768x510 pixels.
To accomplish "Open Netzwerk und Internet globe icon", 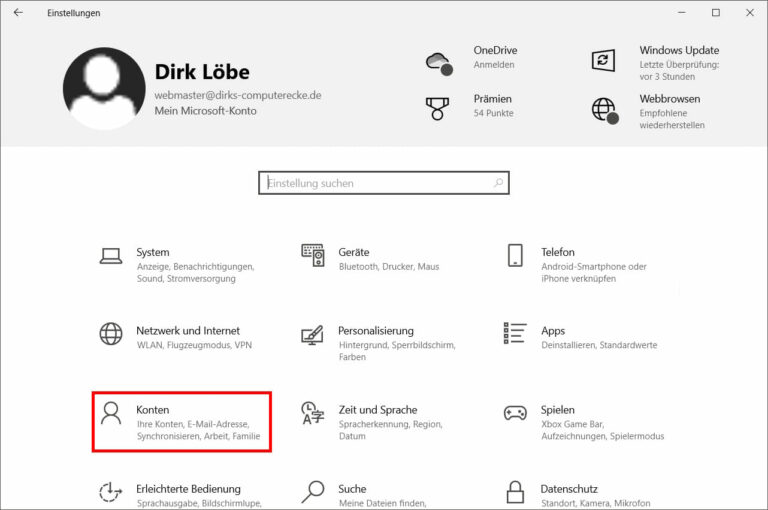I will point(111,333).
